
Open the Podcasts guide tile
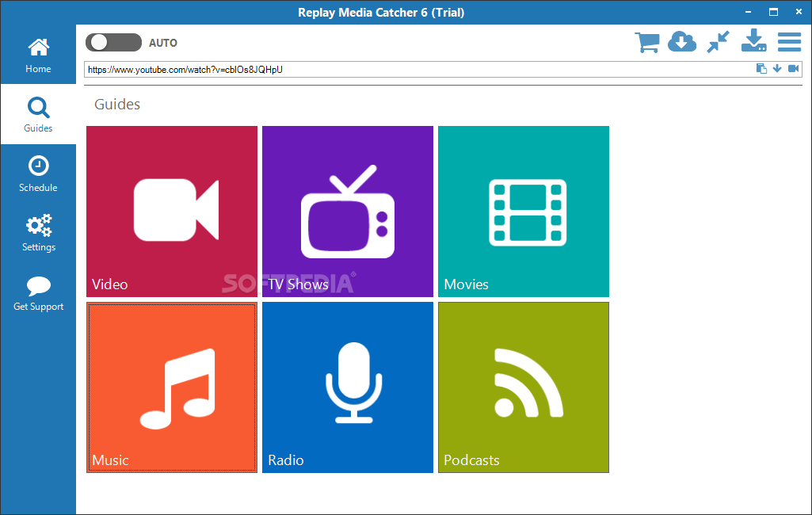(x=524, y=387)
